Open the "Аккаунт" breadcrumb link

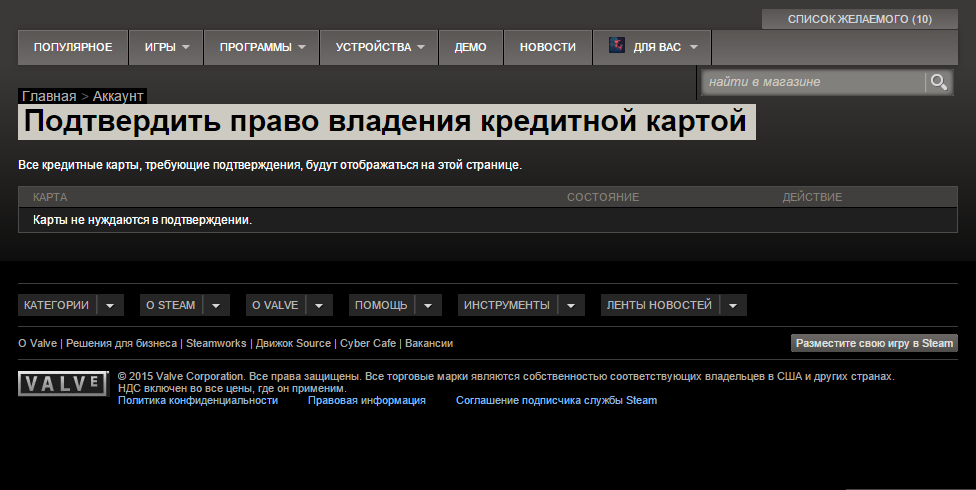coord(119,96)
